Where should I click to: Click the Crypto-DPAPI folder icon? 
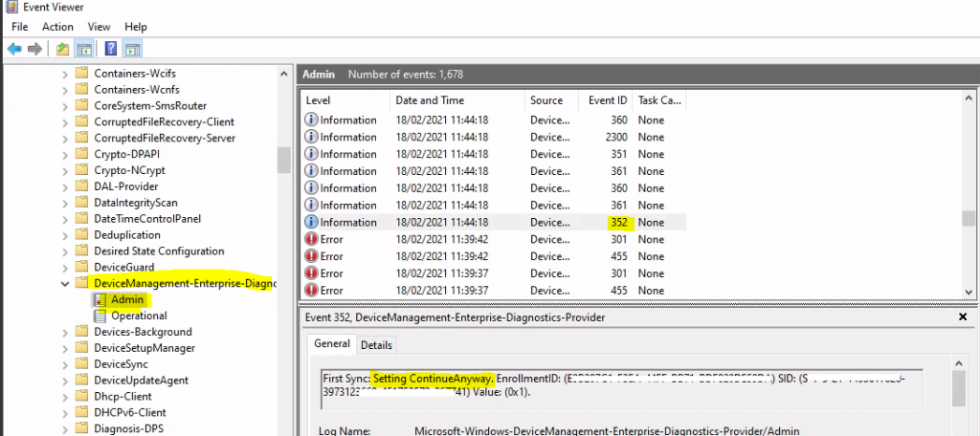click(x=82, y=154)
